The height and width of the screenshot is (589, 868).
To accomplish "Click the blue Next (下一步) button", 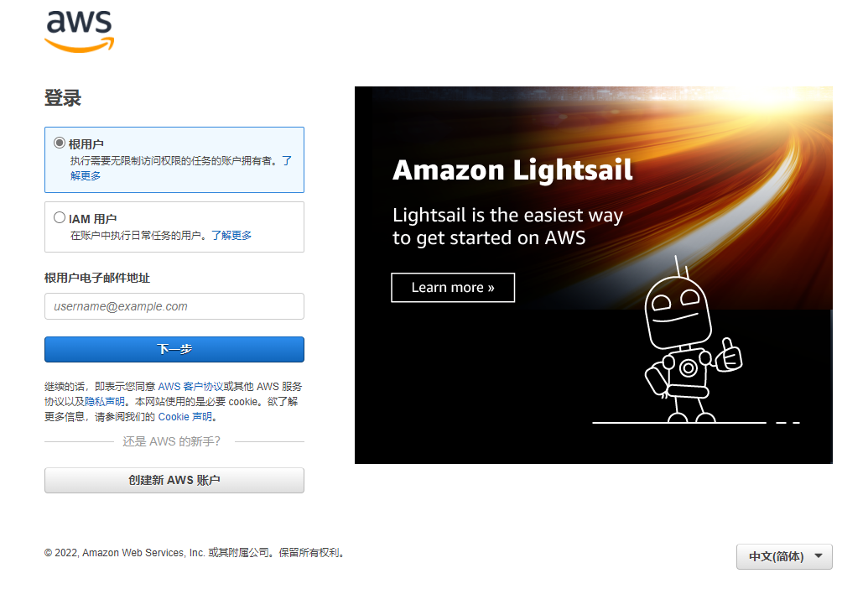I will pos(174,349).
